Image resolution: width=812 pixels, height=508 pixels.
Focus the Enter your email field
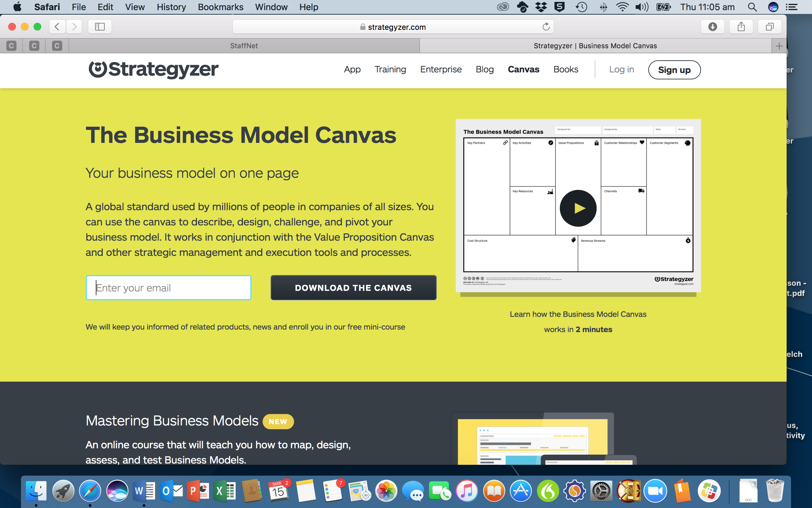168,288
